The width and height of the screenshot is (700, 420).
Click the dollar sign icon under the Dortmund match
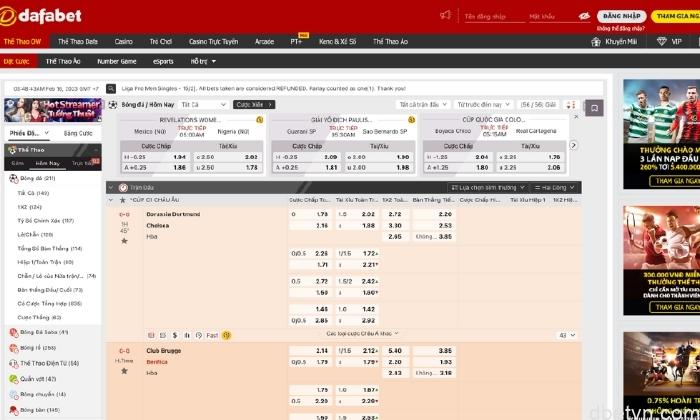(175, 335)
